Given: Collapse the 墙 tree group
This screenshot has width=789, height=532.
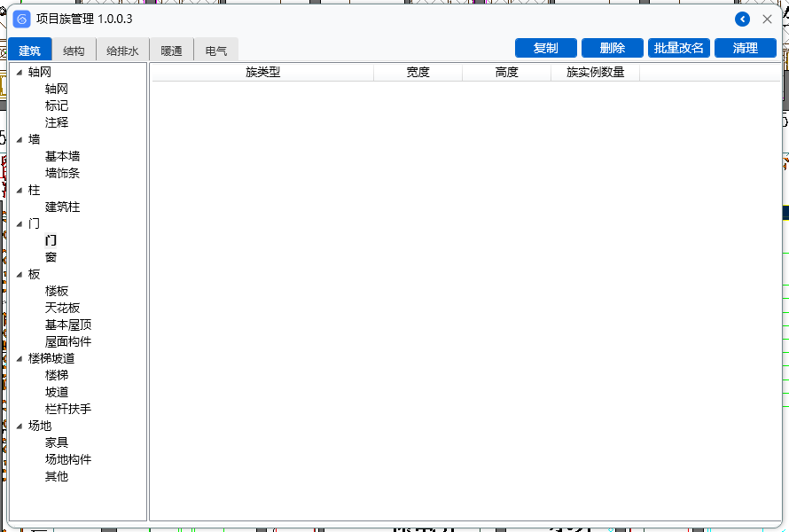Looking at the screenshot, I should pyautogui.click(x=20, y=140).
